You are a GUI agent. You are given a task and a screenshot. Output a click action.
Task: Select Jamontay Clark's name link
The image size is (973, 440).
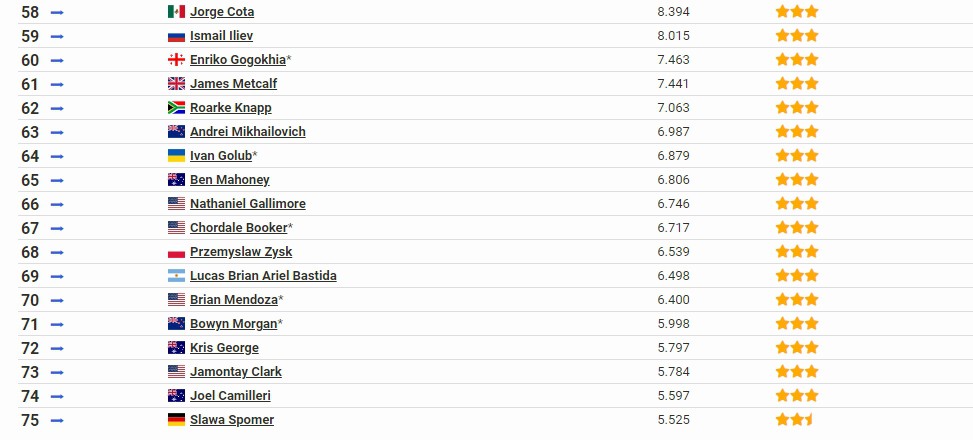pyautogui.click(x=236, y=372)
